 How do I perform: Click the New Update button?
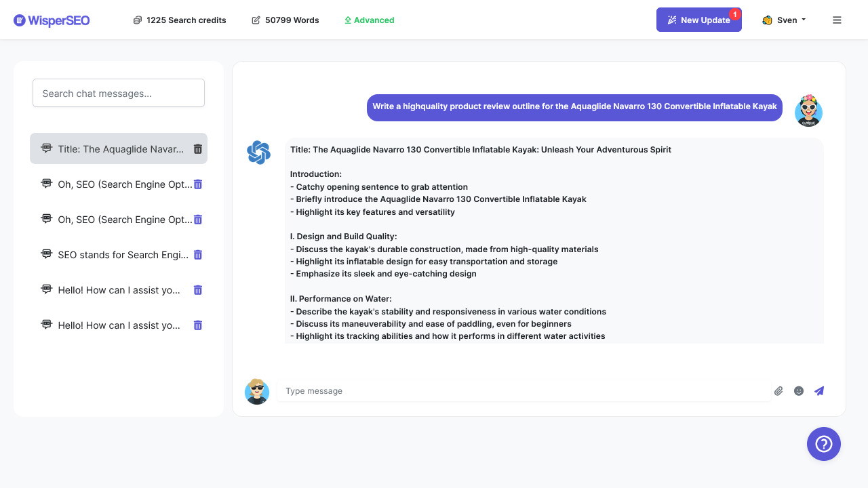click(x=698, y=20)
